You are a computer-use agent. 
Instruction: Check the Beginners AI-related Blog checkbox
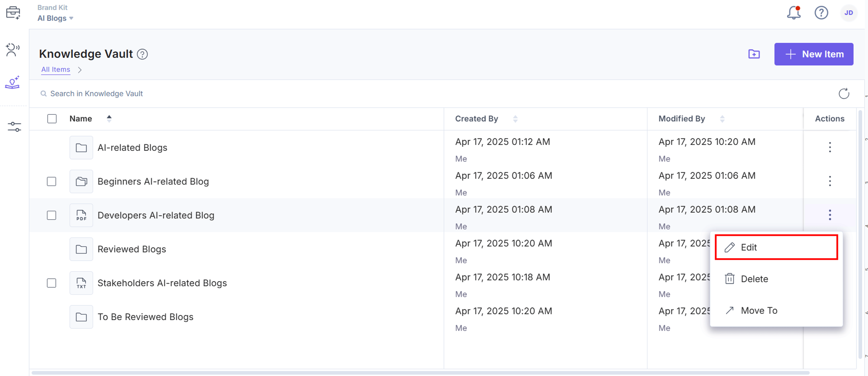click(52, 181)
